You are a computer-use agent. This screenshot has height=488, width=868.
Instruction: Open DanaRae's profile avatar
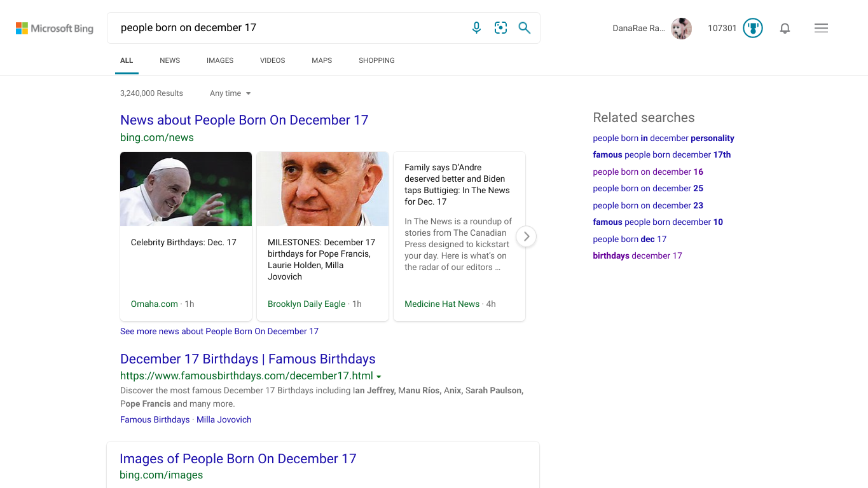(x=681, y=28)
